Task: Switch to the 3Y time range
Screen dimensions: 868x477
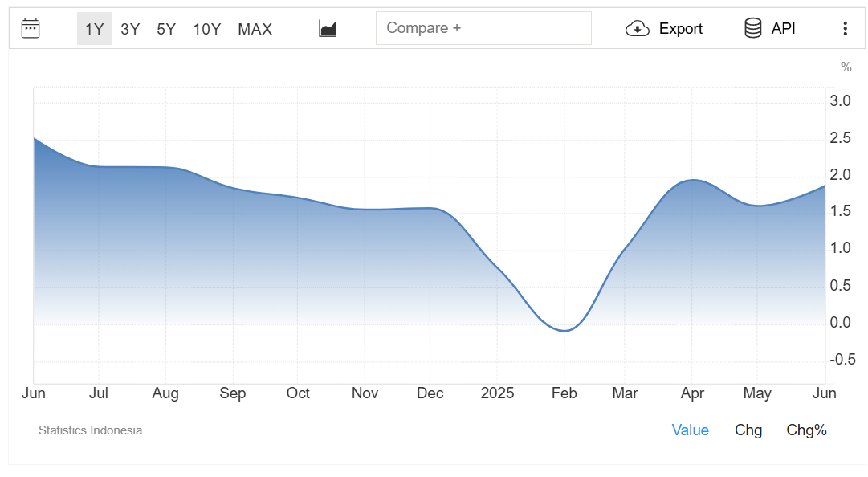Action: [x=130, y=29]
